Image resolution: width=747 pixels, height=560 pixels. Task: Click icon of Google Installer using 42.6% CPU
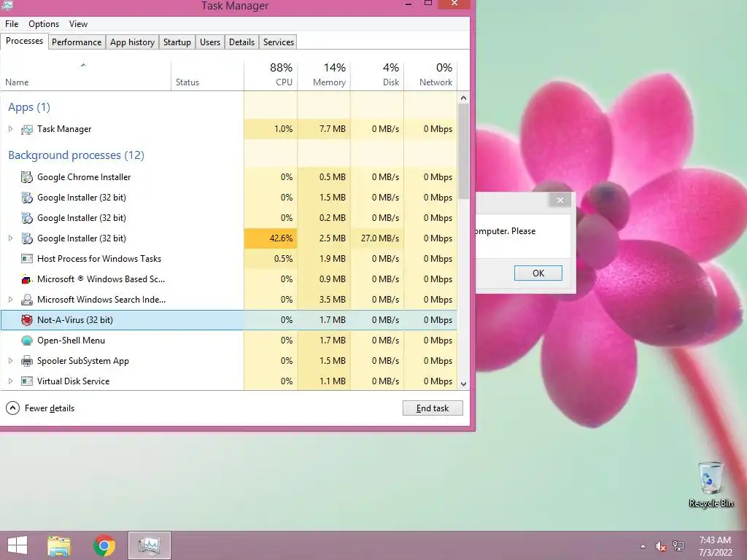(27, 238)
